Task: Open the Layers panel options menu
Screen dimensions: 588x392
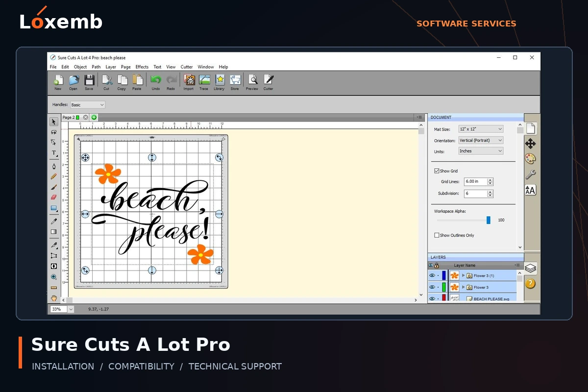Action: [x=517, y=265]
